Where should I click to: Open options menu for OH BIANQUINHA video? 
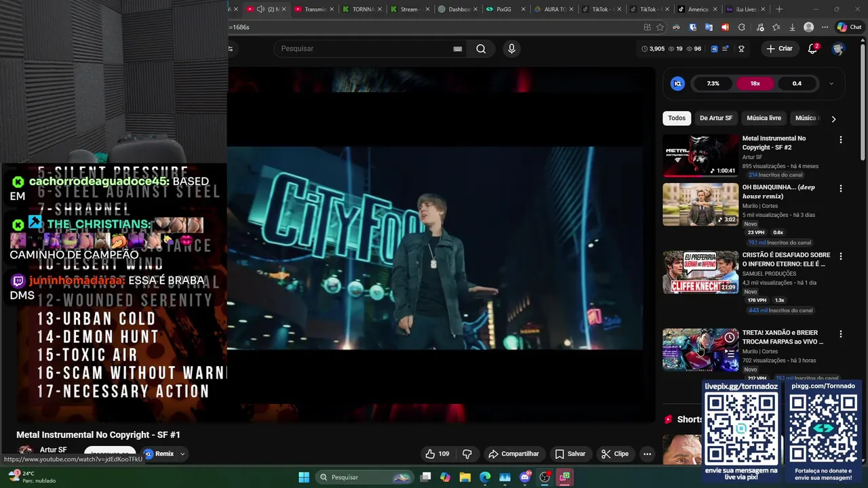(841, 188)
